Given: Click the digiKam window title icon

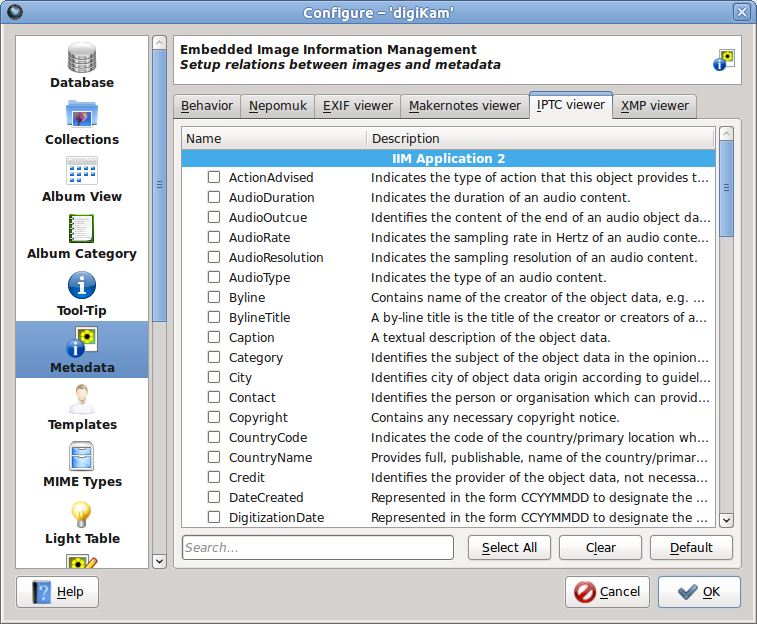Looking at the screenshot, I should (15, 12).
